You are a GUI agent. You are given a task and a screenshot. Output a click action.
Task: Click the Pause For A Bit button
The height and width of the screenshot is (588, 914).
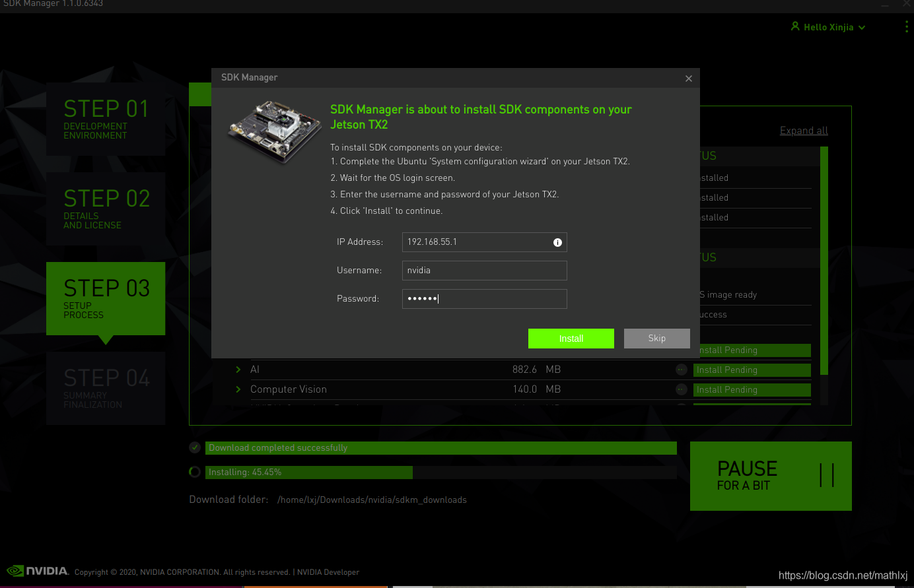(771, 476)
